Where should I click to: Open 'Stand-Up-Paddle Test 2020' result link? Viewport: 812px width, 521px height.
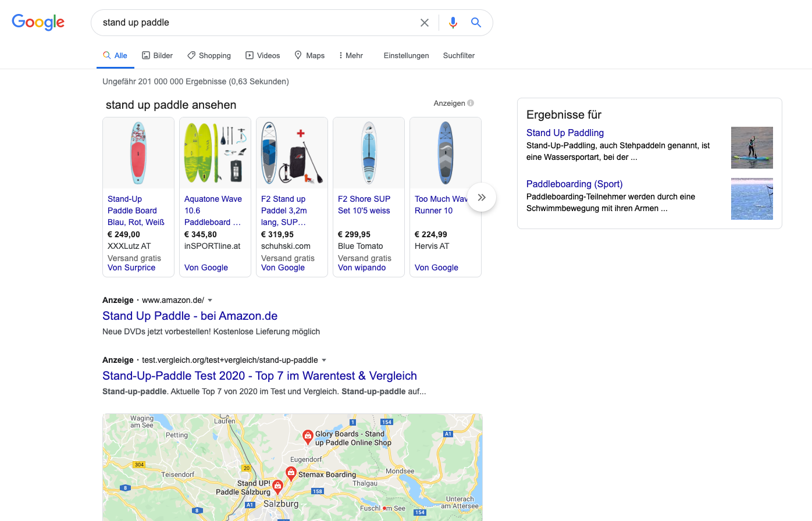point(259,376)
